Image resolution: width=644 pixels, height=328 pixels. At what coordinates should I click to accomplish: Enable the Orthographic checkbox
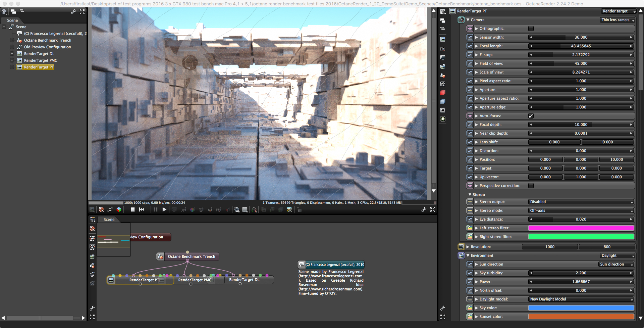pos(531,29)
